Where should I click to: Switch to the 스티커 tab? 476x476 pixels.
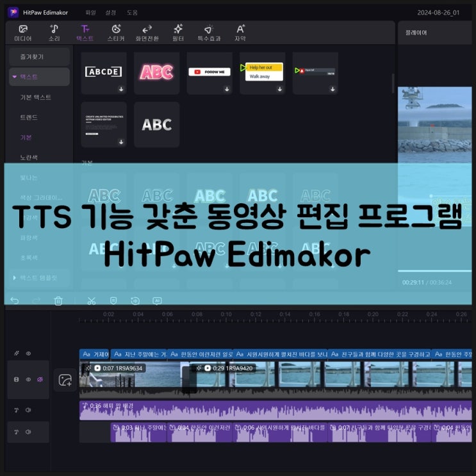pyautogui.click(x=116, y=33)
